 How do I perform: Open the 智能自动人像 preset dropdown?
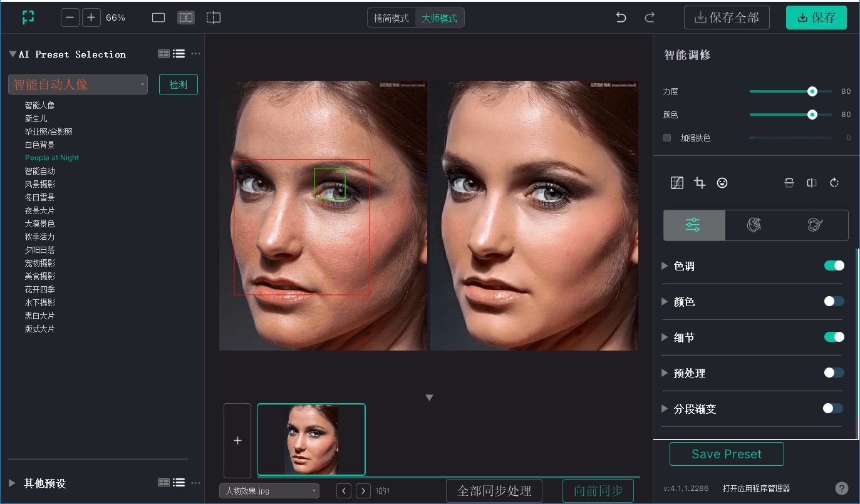pyautogui.click(x=78, y=85)
